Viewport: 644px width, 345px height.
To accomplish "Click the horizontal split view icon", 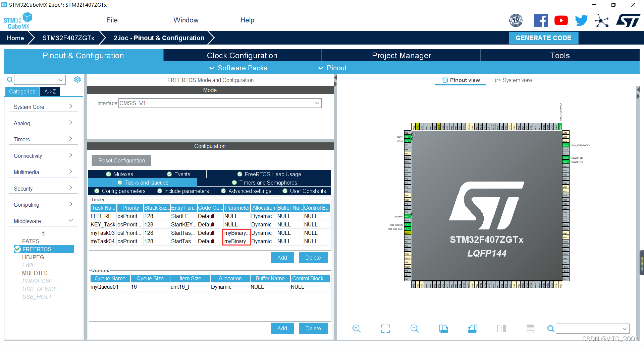I will pos(530,329).
